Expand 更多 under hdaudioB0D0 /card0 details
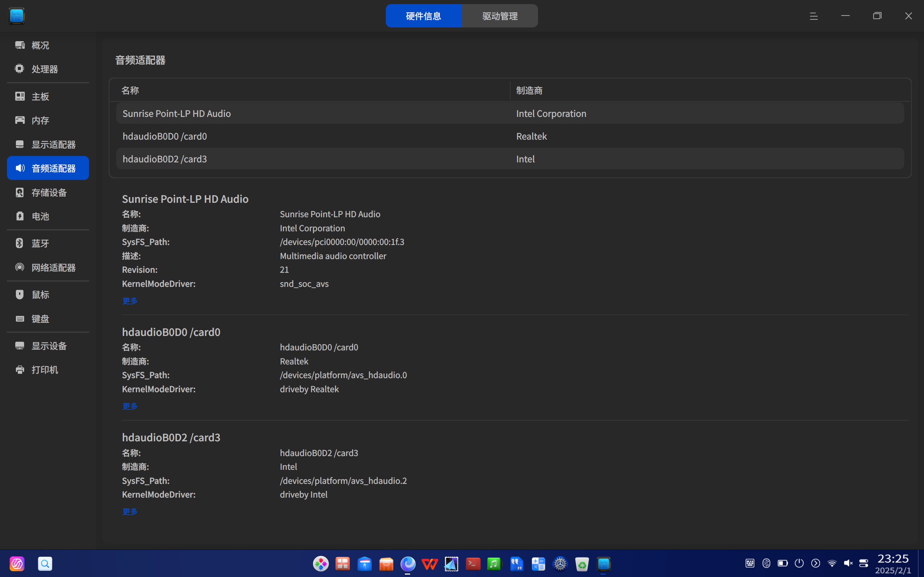This screenshot has height=577, width=924. click(x=130, y=406)
